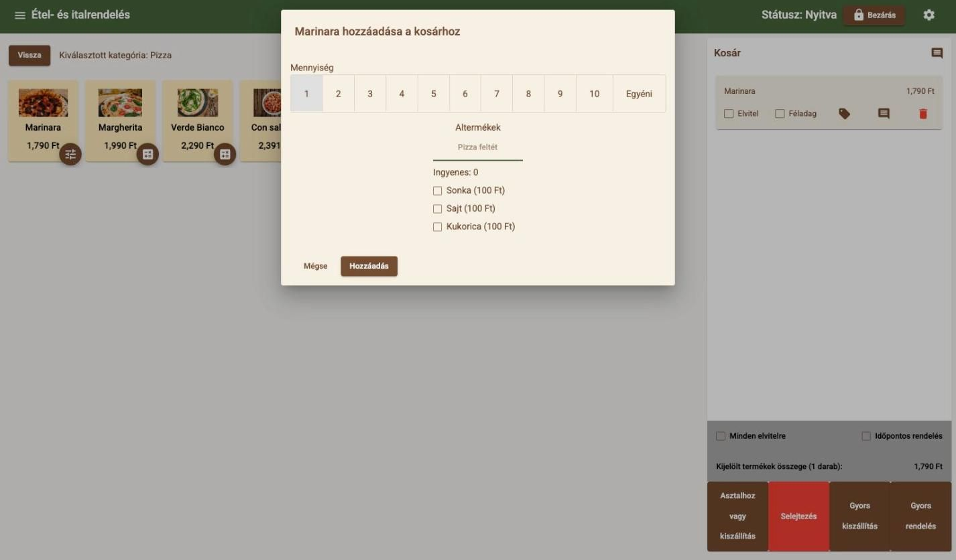The image size is (956, 560).
Task: Click Asztalhoz vagy kiszállítás button
Action: [x=737, y=516]
